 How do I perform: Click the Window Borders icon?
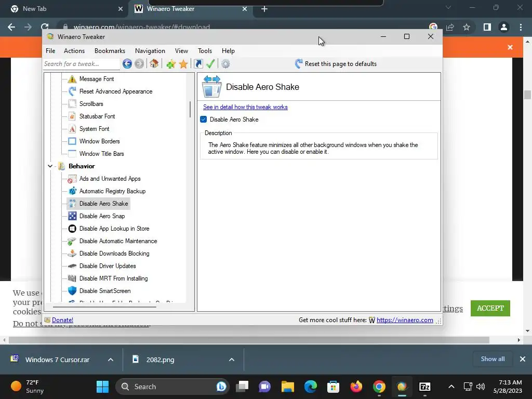click(72, 141)
